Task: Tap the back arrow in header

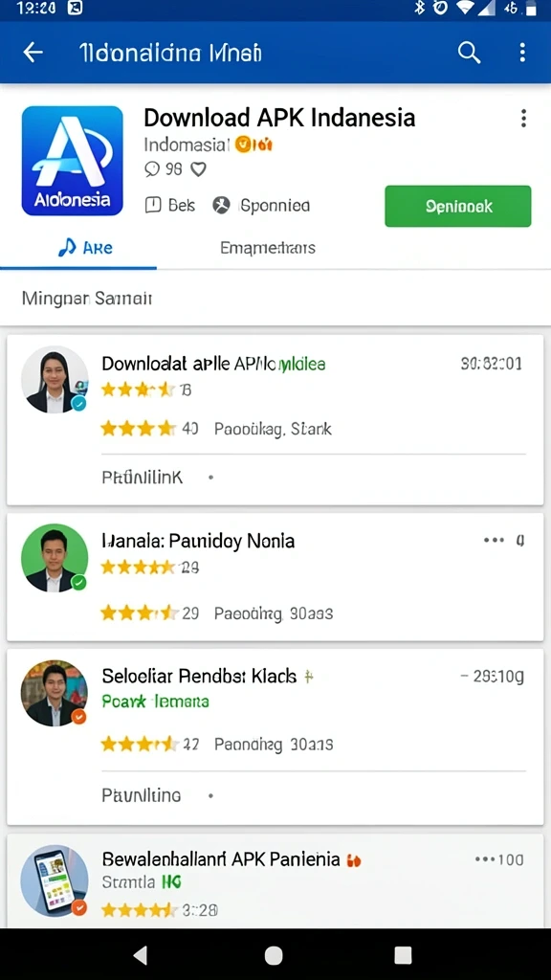Action: [33, 53]
